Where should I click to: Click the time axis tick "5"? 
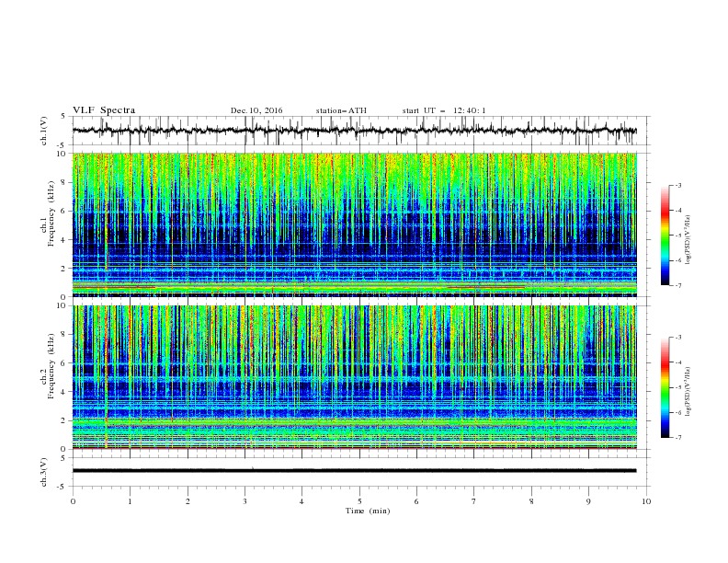359,501
